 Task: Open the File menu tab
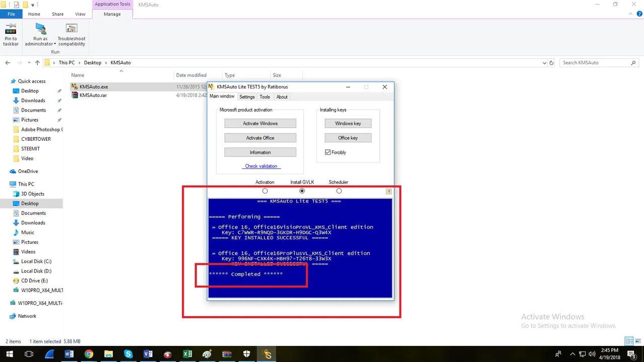point(11,14)
